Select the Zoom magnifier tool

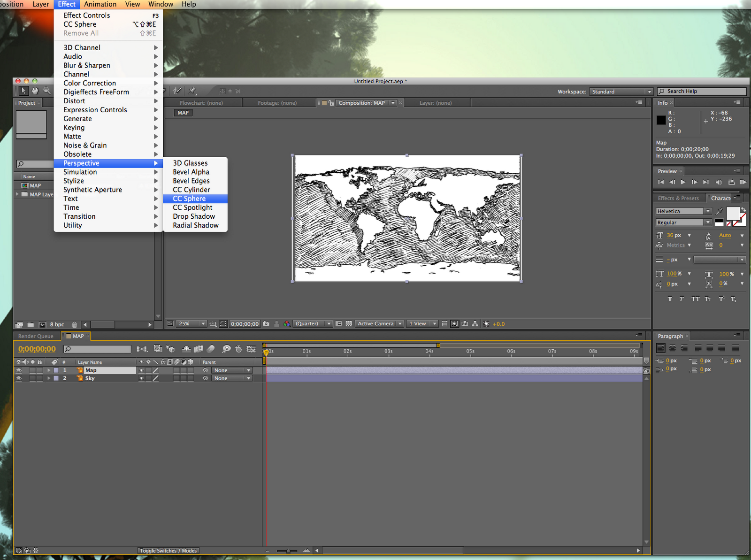click(47, 91)
